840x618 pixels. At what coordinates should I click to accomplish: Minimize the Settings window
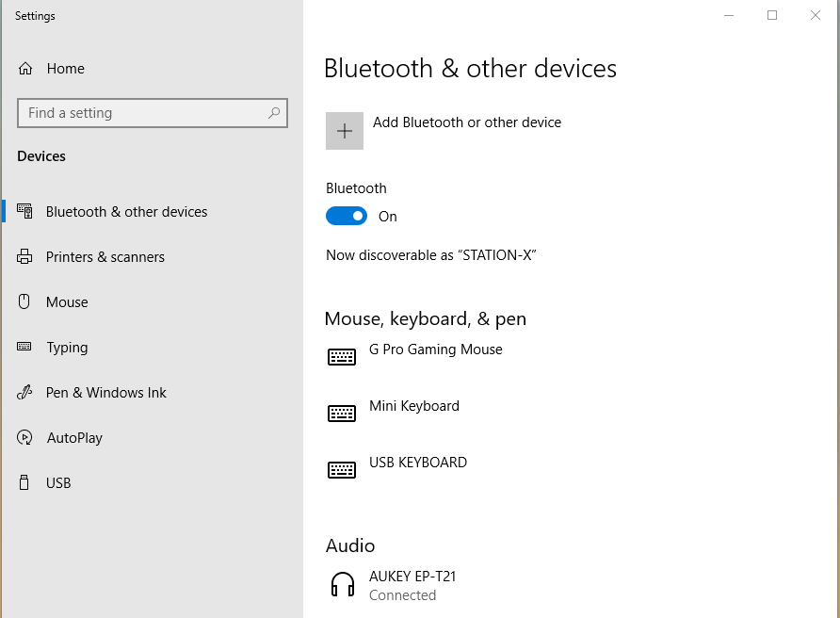click(729, 15)
